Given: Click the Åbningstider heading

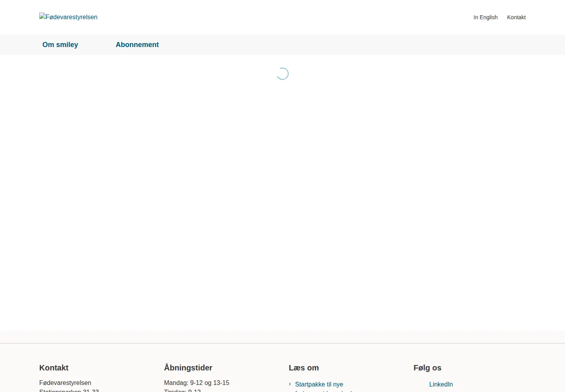Looking at the screenshot, I should pyautogui.click(x=188, y=368).
